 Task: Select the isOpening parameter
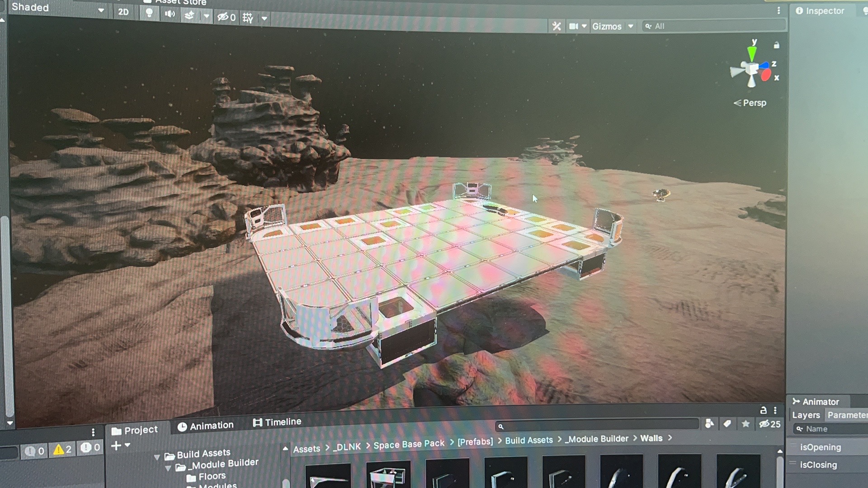tap(820, 447)
